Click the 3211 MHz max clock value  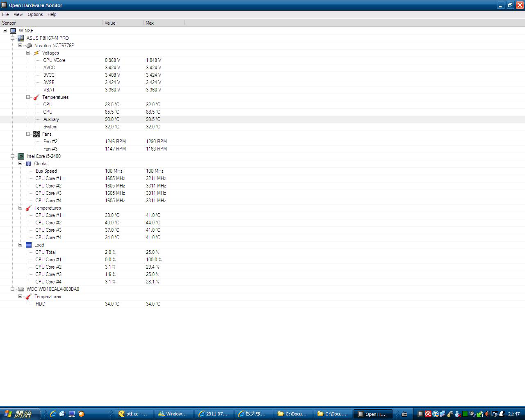tap(156, 178)
